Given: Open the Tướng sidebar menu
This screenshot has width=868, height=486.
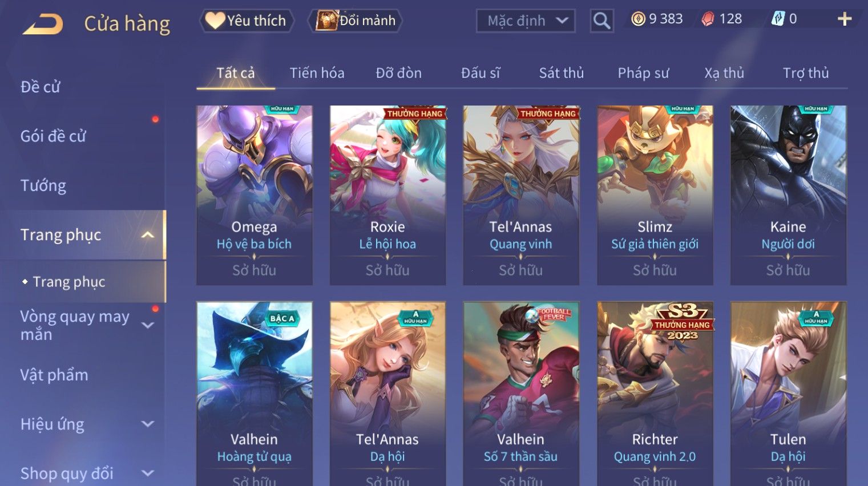Looking at the screenshot, I should pyautogui.click(x=43, y=185).
